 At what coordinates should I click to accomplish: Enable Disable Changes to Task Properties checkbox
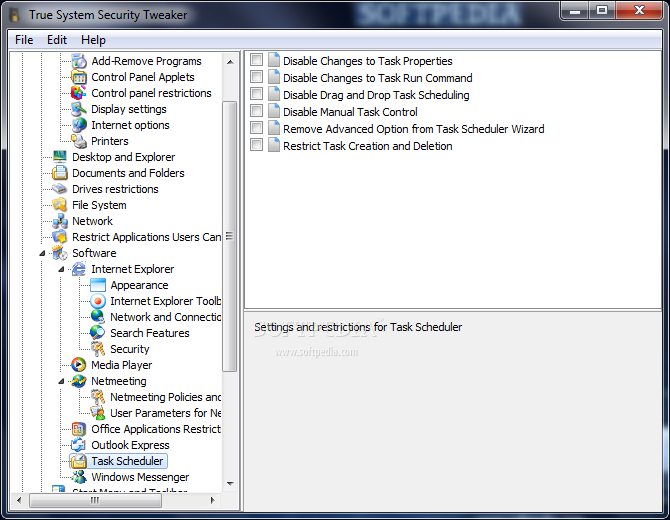point(256,60)
